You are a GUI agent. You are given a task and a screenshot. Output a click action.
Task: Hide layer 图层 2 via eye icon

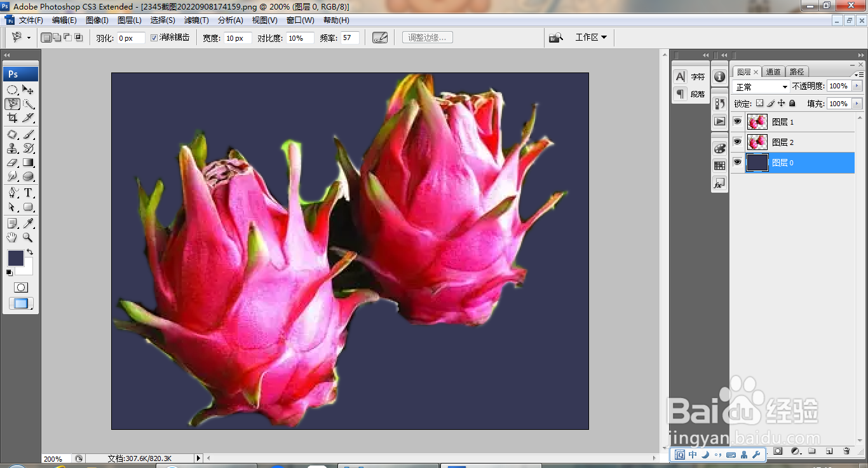(737, 142)
